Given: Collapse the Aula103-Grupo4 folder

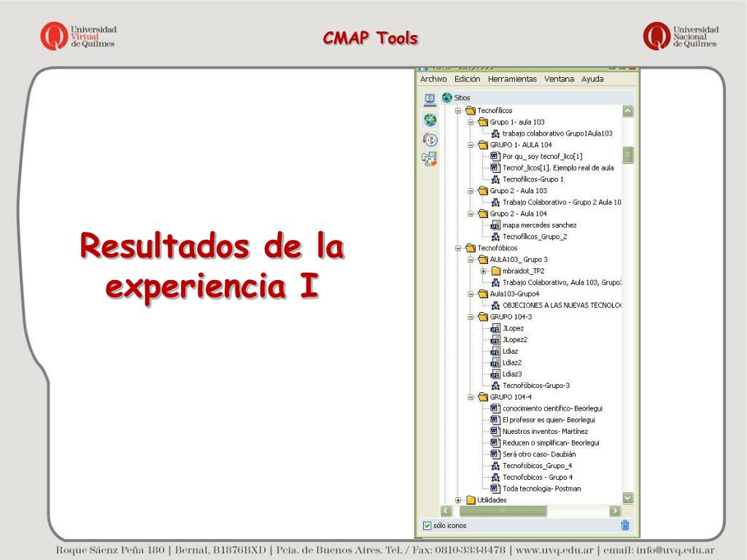Looking at the screenshot, I should tap(471, 294).
